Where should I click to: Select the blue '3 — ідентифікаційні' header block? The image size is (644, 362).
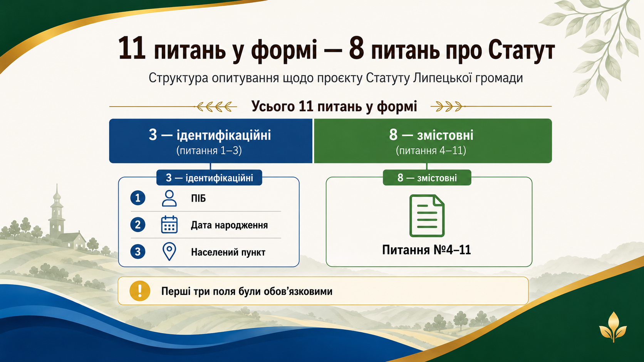(x=211, y=141)
